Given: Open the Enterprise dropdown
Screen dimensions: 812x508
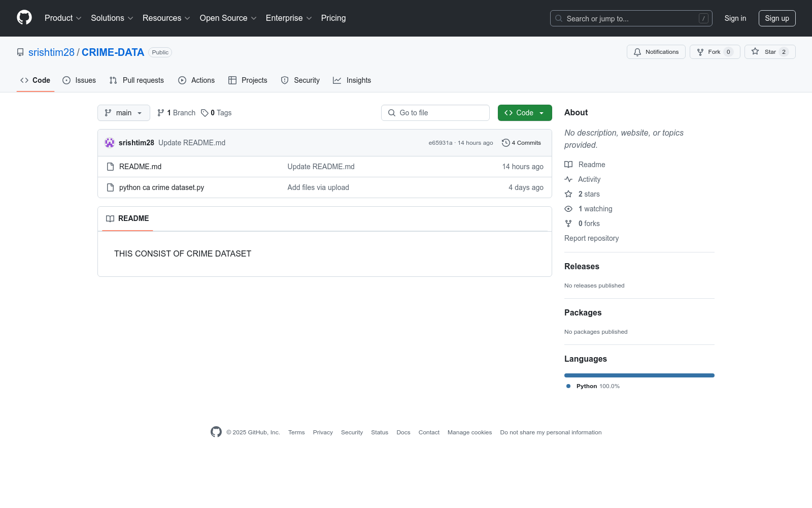Looking at the screenshot, I should pyautogui.click(x=289, y=18).
